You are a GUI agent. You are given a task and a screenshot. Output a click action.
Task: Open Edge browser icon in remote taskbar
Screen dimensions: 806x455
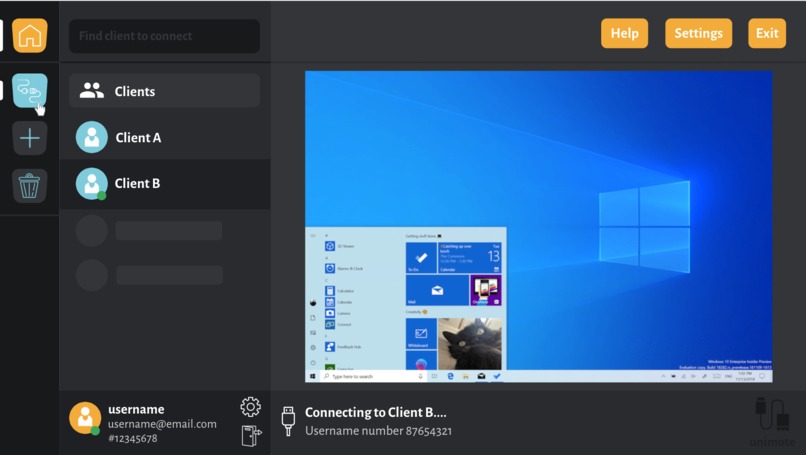(x=450, y=376)
